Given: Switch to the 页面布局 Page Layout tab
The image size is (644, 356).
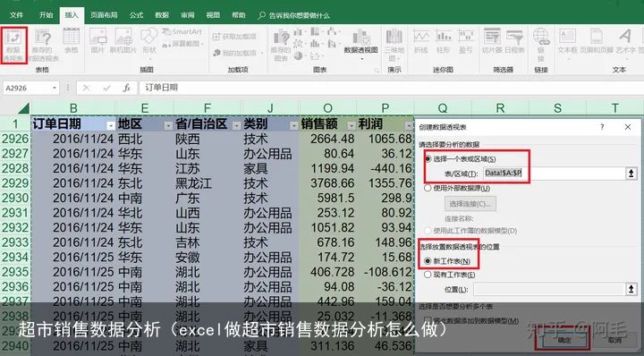Looking at the screenshot, I should 104,15.
